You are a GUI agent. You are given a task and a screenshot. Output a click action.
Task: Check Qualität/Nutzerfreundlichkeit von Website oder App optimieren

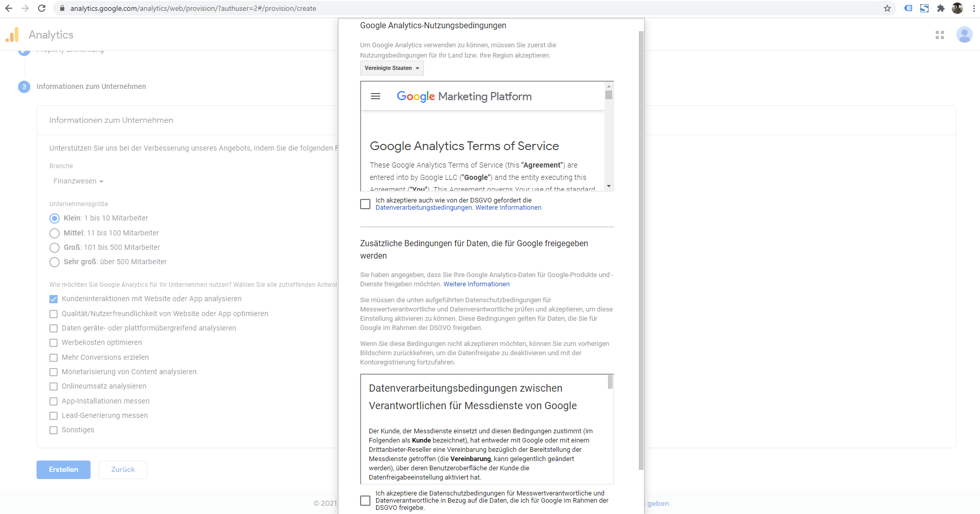pos(54,314)
